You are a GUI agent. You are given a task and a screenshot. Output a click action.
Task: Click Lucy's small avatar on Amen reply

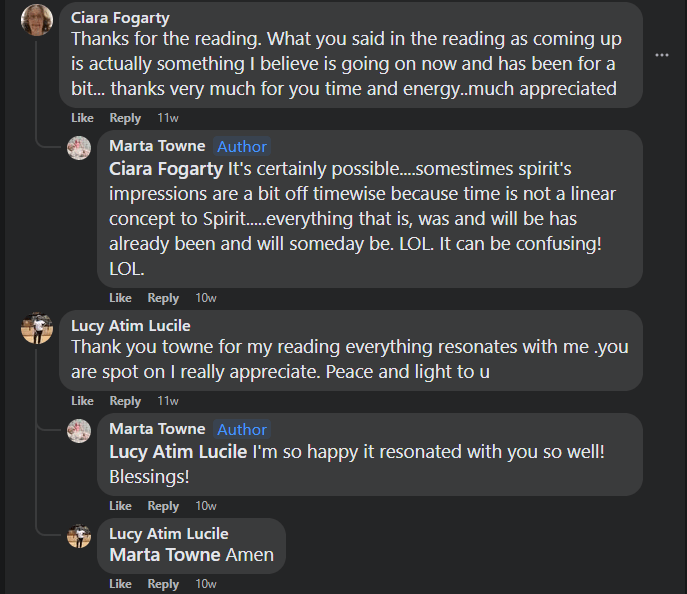[x=79, y=536]
